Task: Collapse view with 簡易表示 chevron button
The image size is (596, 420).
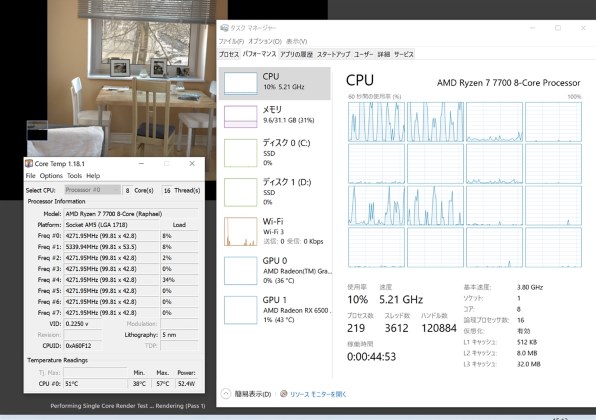Action: point(225,394)
